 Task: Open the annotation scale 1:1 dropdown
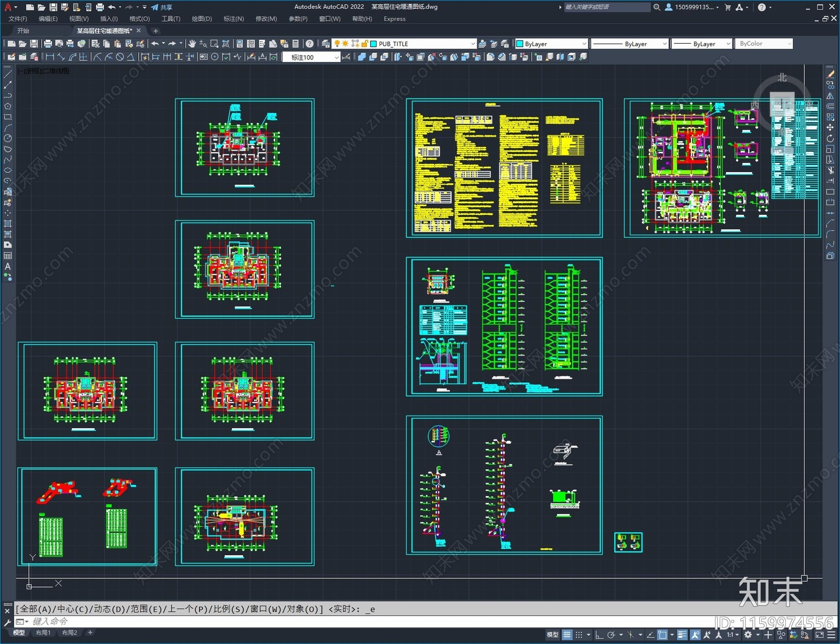(733, 635)
